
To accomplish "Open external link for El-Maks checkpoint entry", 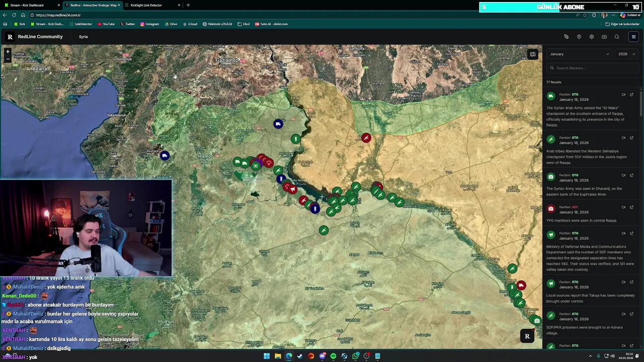I will [x=631, y=95].
